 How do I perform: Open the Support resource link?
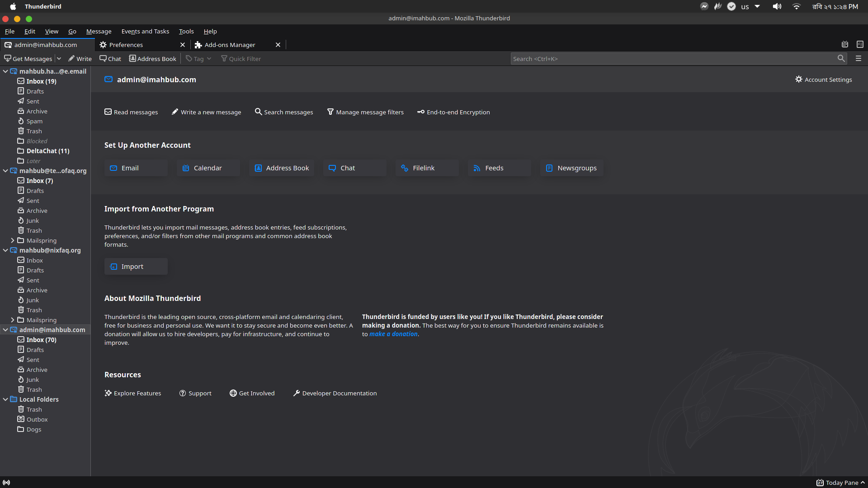pos(195,393)
